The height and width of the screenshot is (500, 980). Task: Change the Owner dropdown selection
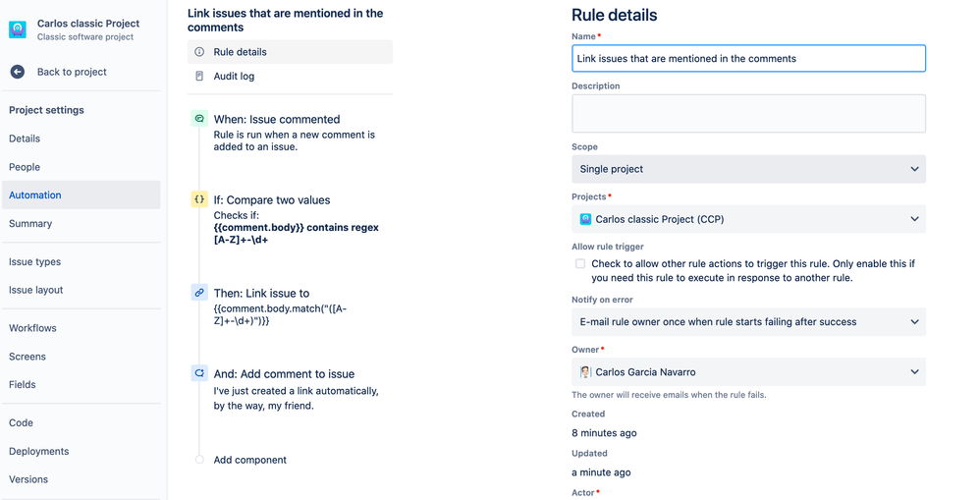pos(748,372)
